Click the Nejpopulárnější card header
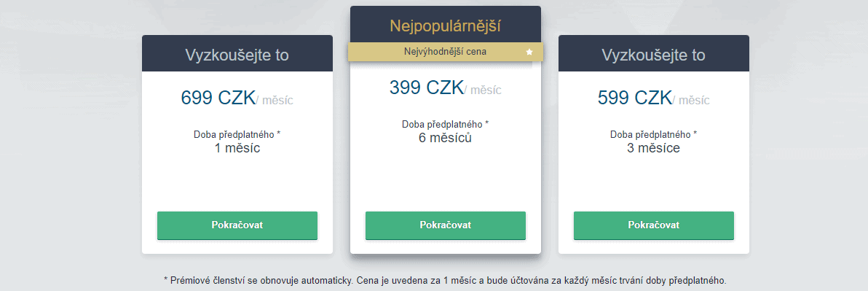868x291 pixels. [x=446, y=25]
